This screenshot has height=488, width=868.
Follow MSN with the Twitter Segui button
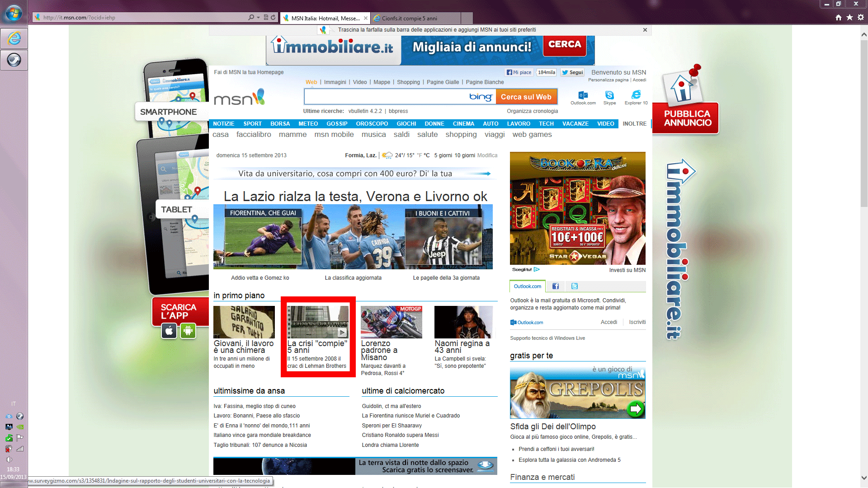tap(572, 72)
